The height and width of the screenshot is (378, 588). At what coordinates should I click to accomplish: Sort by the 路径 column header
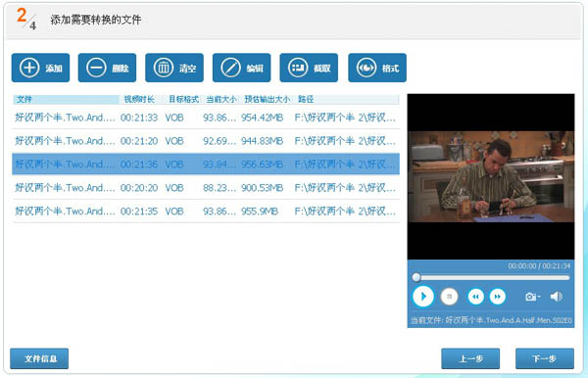347,99
